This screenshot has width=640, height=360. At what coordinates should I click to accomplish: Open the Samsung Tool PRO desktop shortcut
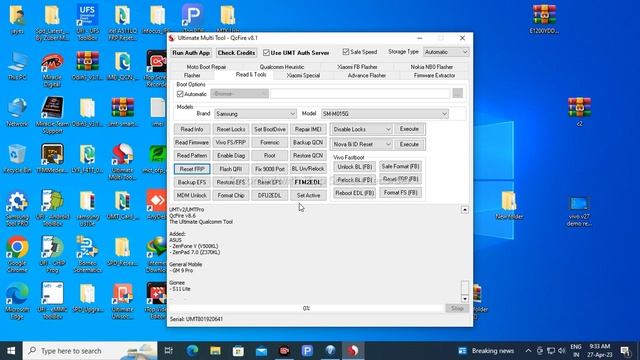pyautogui.click(x=17, y=209)
